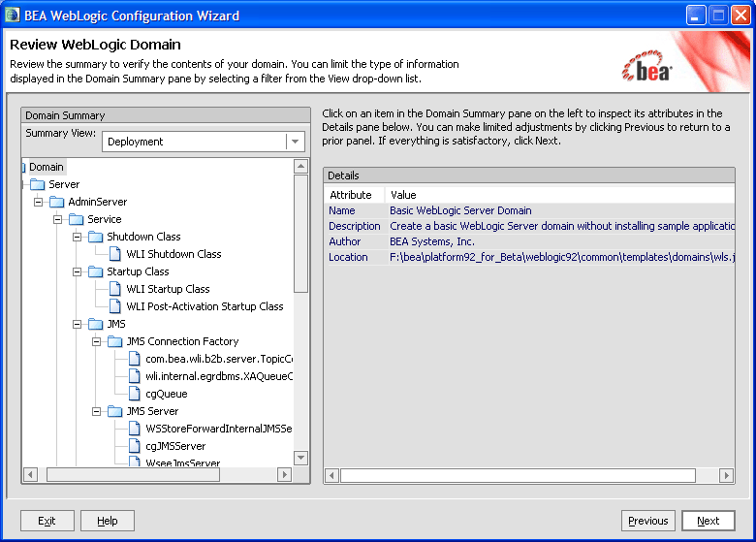Click the WLI Startup Class document icon
Image resolution: width=756 pixels, height=542 pixels.
click(115, 289)
